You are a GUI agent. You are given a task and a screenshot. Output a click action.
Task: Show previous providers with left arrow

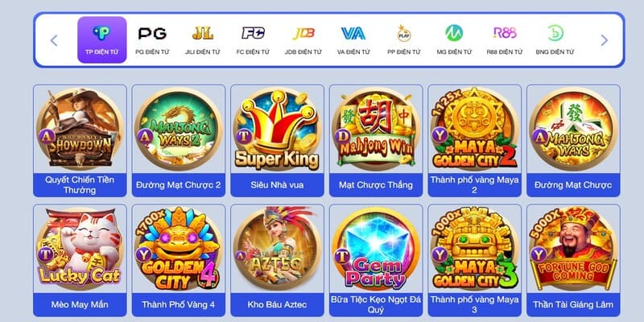click(54, 40)
